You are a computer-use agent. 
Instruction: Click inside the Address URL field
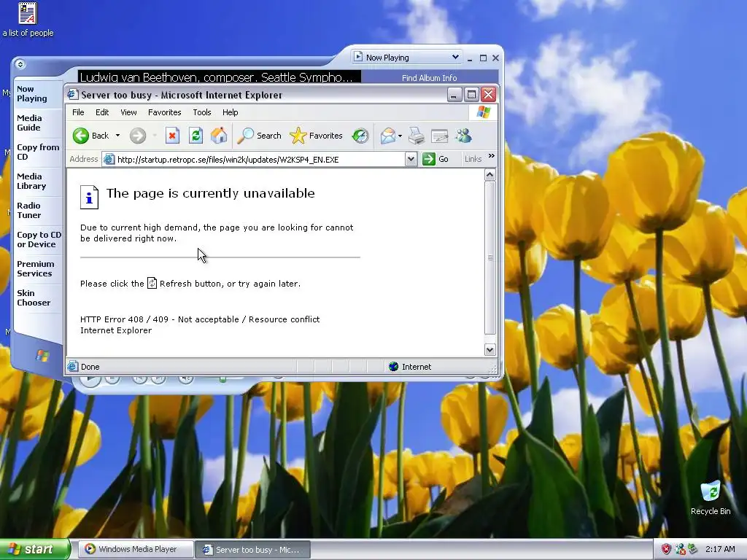tap(260, 159)
